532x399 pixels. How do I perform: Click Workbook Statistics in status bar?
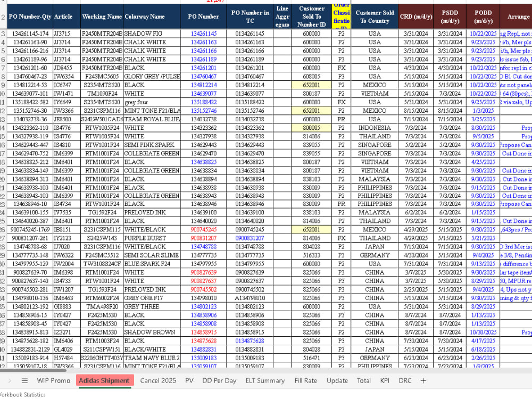[23, 395]
